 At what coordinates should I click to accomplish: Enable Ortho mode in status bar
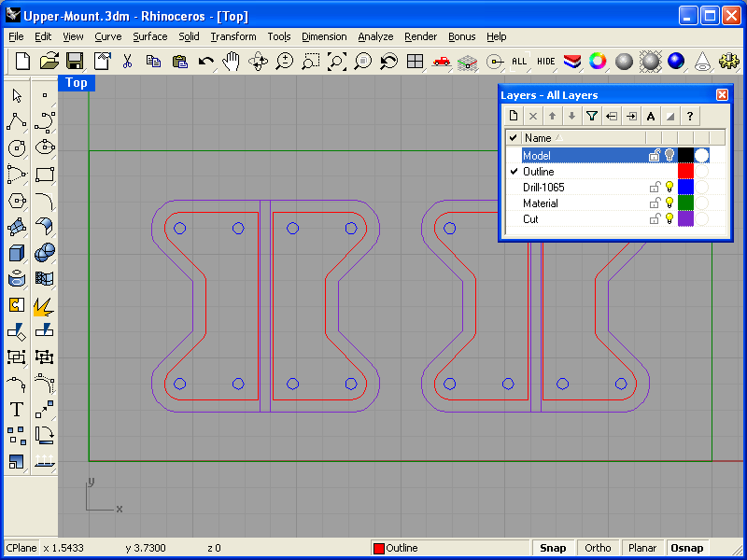click(598, 548)
